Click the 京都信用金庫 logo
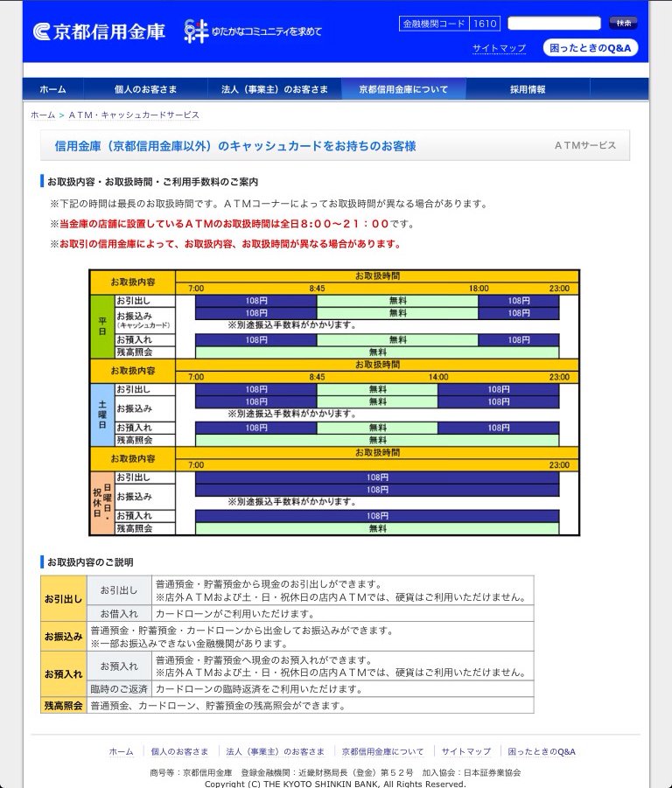Viewport: 672px width, 788px height. point(99,31)
